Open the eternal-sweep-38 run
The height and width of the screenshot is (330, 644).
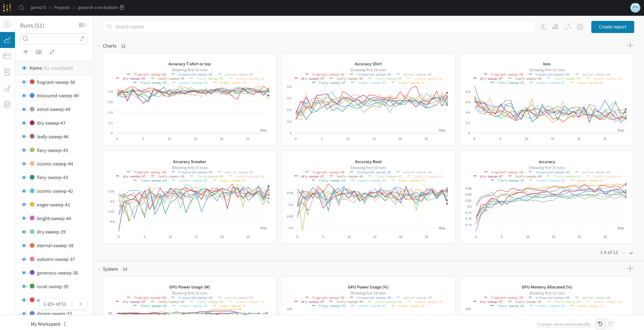point(55,246)
